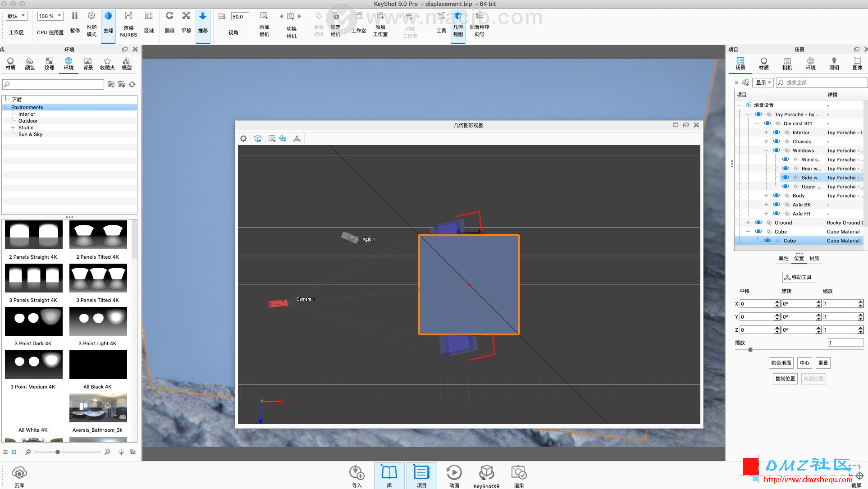Select the Camera panel icon in scene tabs
This screenshot has height=489, width=868.
787,64
